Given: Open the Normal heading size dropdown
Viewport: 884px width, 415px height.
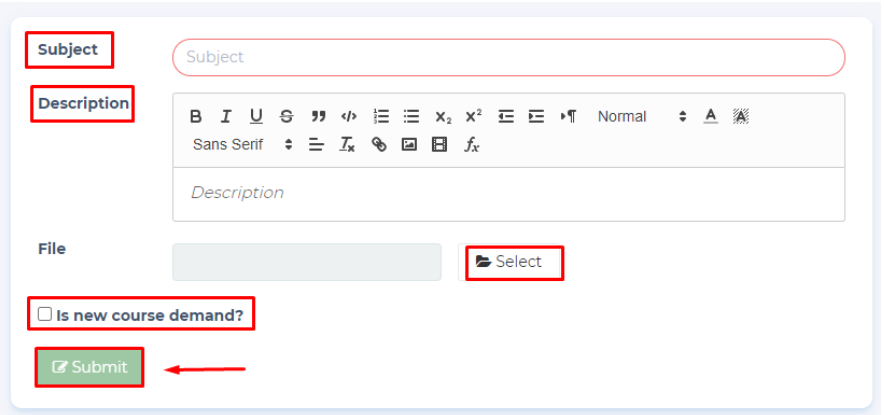Looking at the screenshot, I should pos(641,116).
